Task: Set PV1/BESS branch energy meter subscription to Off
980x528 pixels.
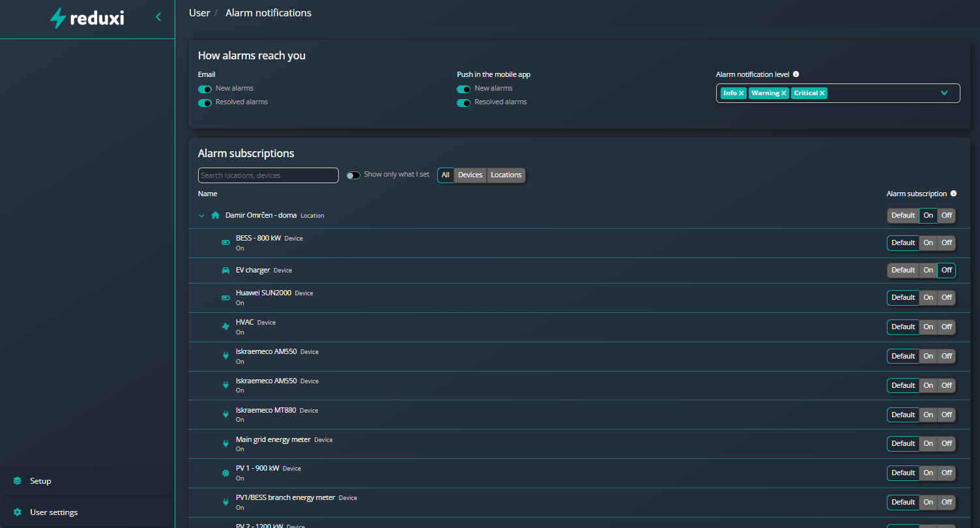Action: 947,502
